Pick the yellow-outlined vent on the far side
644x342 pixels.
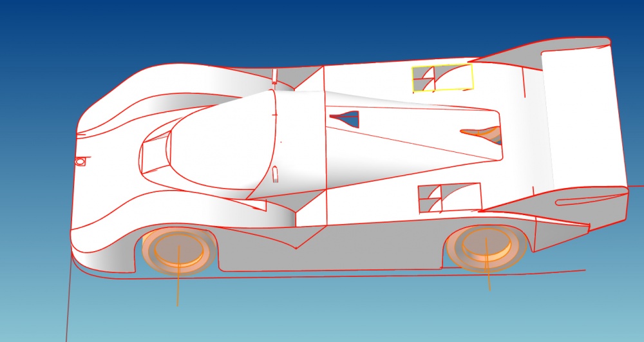point(443,77)
